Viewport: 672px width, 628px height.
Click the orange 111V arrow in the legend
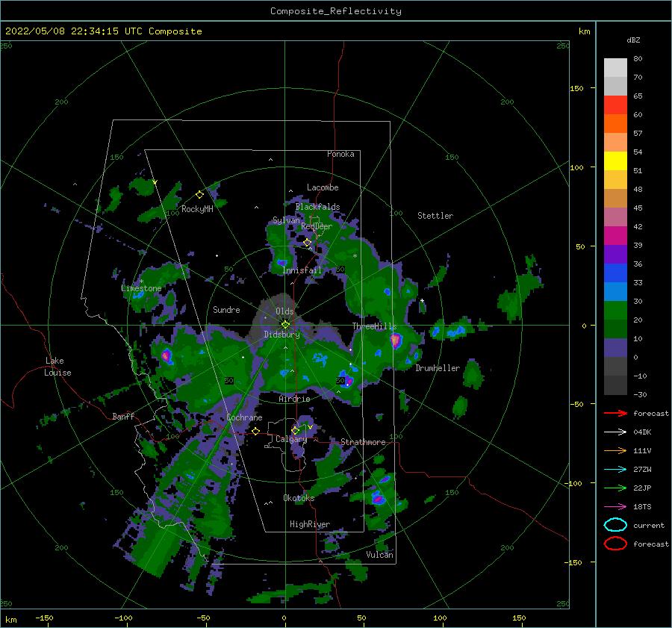615,450
